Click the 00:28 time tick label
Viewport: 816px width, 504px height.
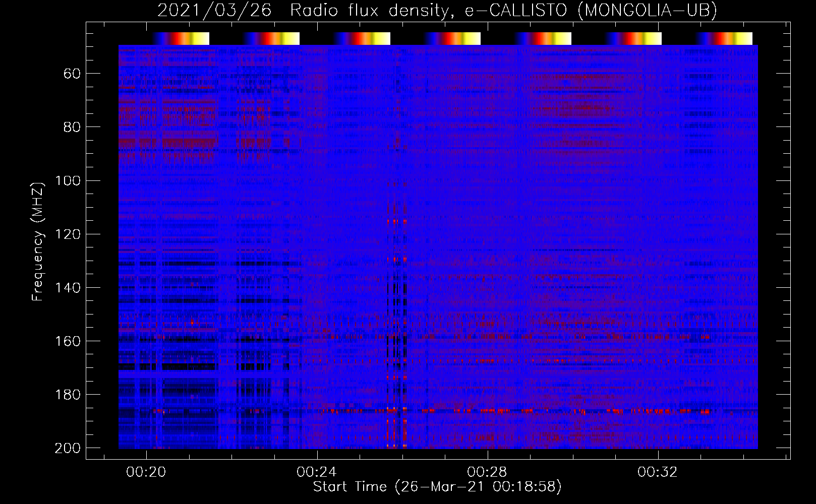pos(487,472)
